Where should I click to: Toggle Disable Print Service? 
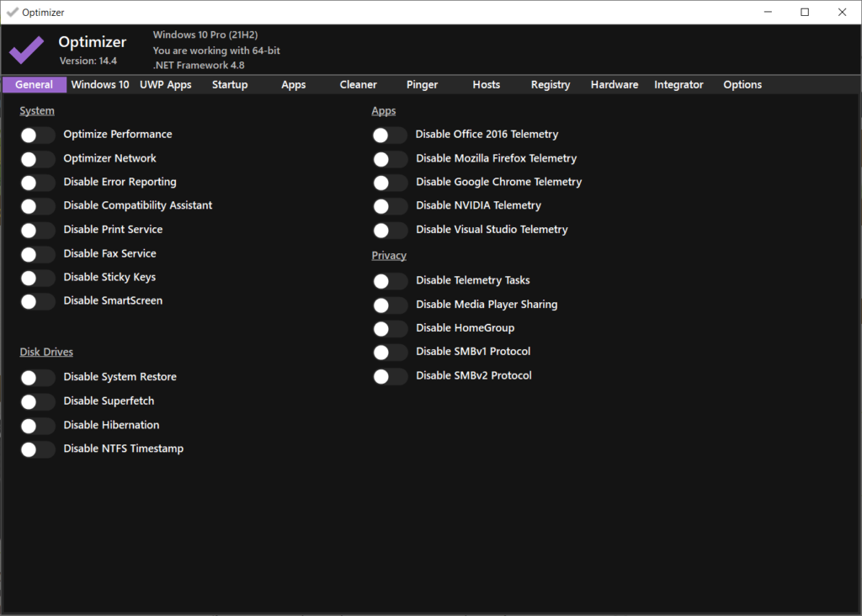tap(37, 231)
